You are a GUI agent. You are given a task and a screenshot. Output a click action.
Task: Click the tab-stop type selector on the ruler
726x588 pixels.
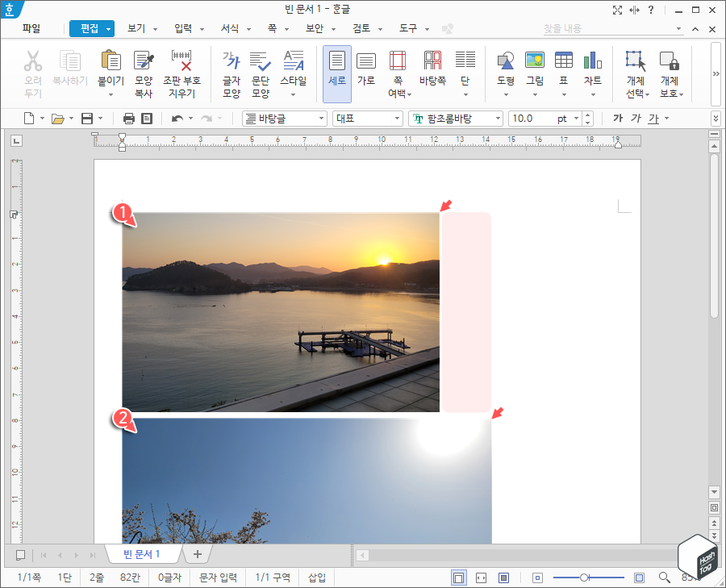point(16,141)
